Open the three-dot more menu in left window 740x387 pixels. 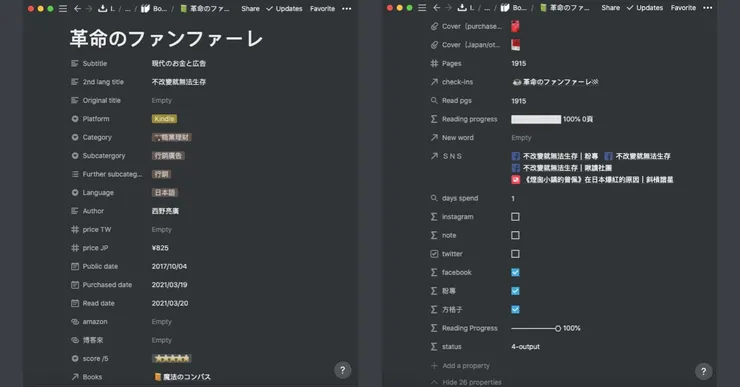346,8
